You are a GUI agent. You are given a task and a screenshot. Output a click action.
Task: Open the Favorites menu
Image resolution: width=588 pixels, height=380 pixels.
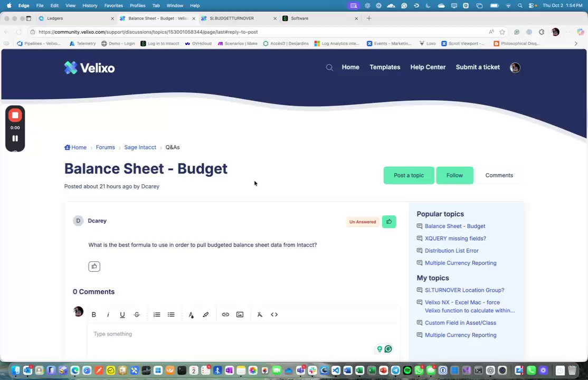113,6
